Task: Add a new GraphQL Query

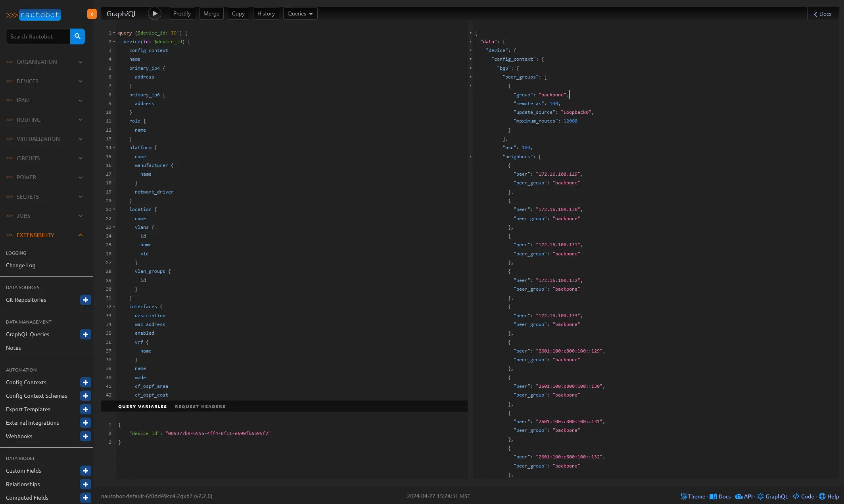Action: click(86, 334)
